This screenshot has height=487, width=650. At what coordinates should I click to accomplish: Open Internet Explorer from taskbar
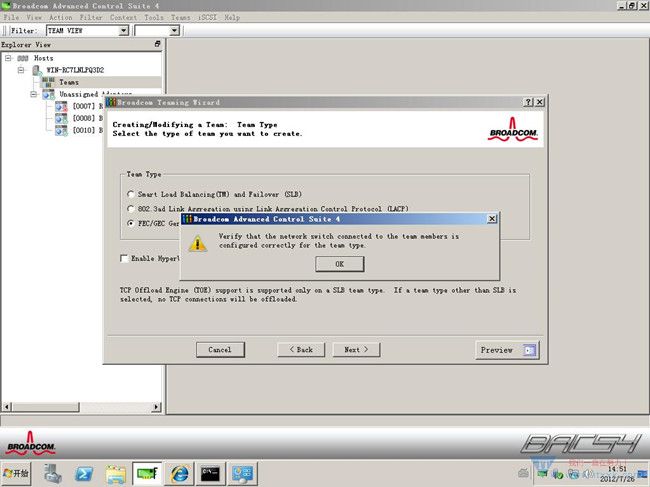[x=179, y=473]
